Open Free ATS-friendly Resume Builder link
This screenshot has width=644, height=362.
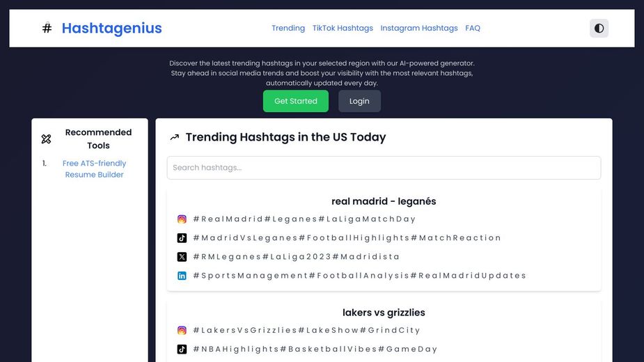click(x=95, y=169)
